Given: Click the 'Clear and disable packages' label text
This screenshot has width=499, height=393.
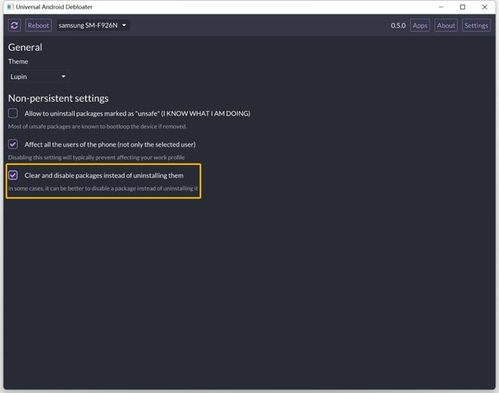Looking at the screenshot, I should pos(104,176).
